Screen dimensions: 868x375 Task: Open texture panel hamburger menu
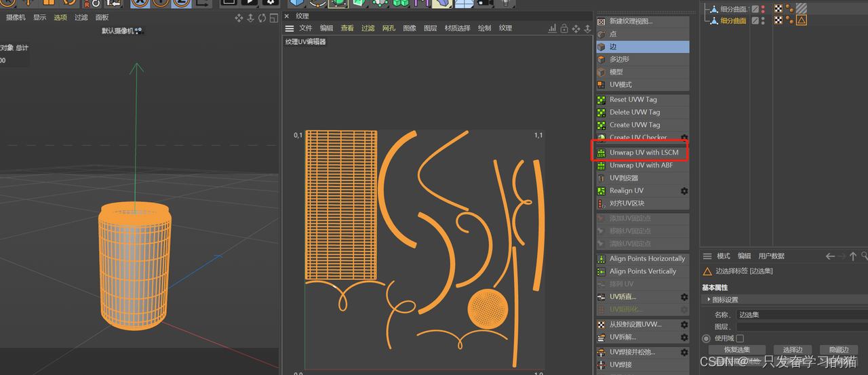pyautogui.click(x=290, y=28)
